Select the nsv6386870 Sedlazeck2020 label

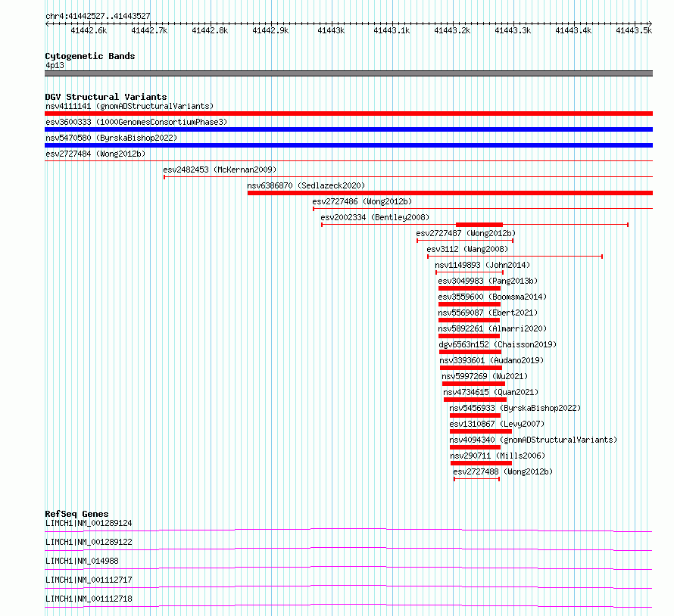[306, 185]
